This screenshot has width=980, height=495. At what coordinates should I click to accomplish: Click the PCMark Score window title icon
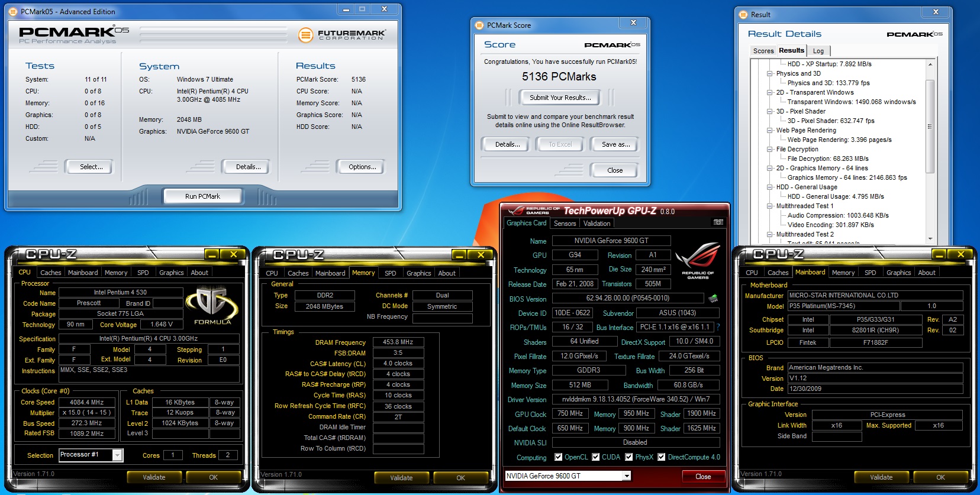click(x=480, y=25)
